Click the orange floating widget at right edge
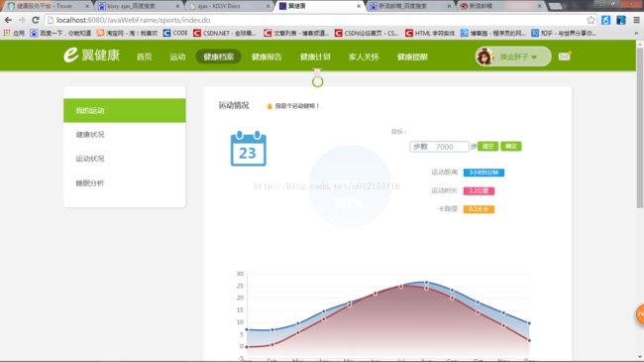This screenshot has width=644, height=362. pyautogui.click(x=640, y=315)
